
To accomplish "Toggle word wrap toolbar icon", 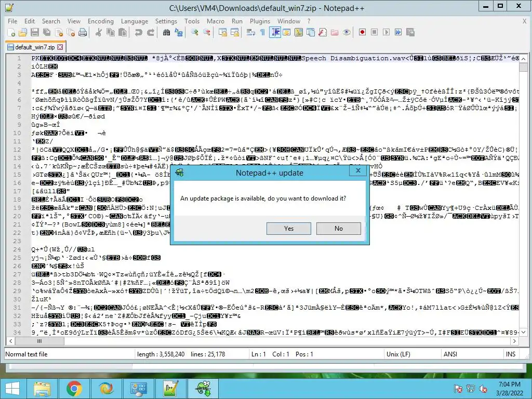I will tap(251, 32).
